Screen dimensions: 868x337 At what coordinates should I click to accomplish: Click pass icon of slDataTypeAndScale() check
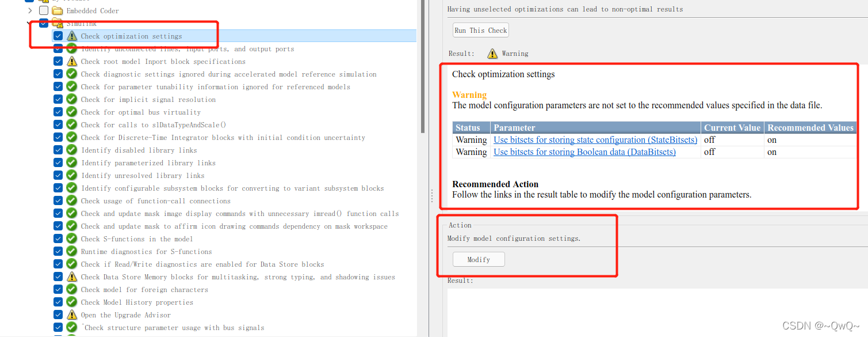(71, 124)
